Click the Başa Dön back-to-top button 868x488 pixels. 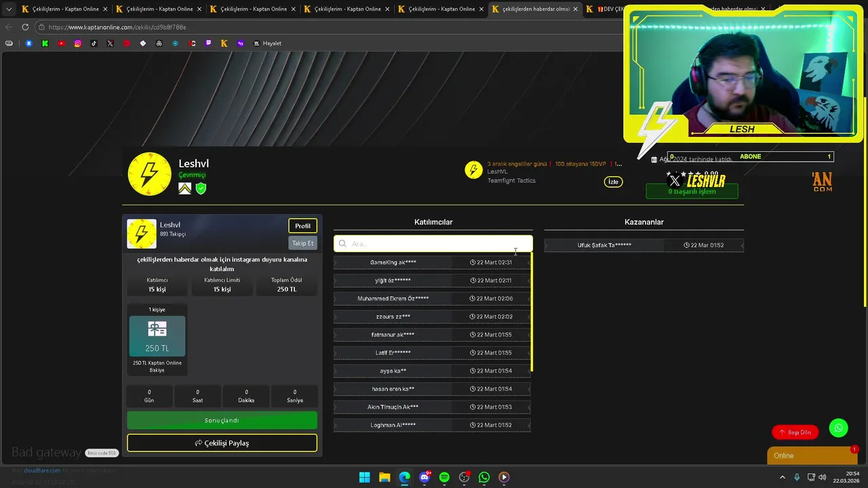(x=795, y=432)
